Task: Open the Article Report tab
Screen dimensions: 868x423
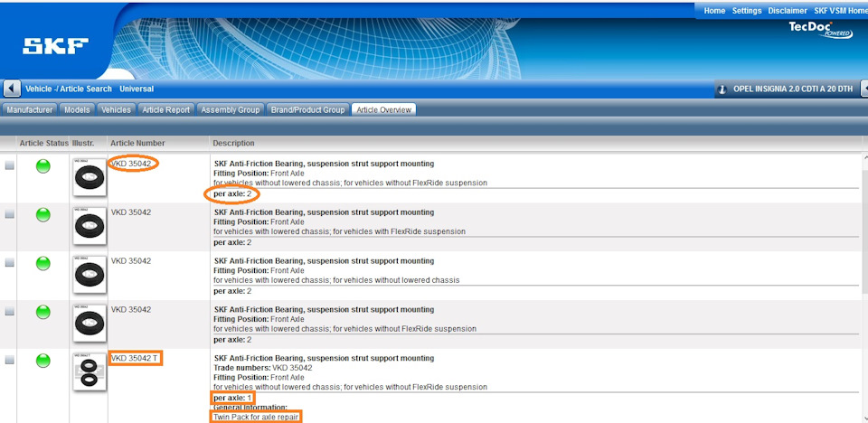Action: (x=166, y=109)
